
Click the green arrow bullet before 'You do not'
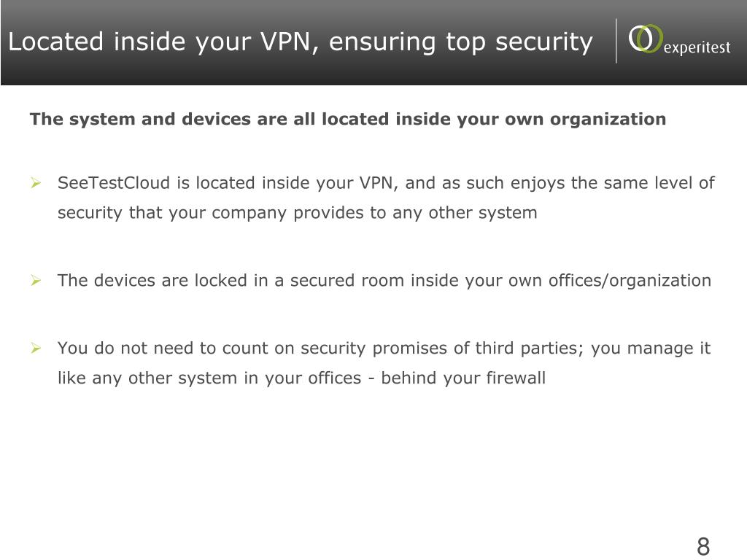coord(36,348)
